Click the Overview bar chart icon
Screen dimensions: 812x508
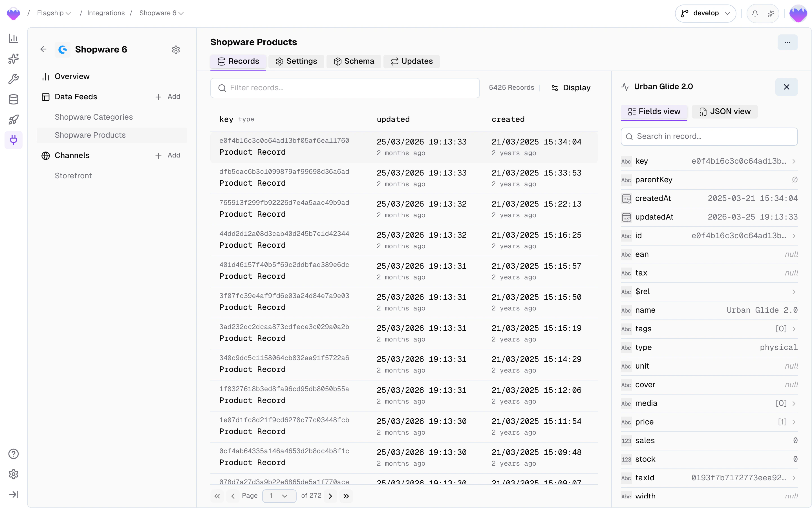tap(46, 76)
